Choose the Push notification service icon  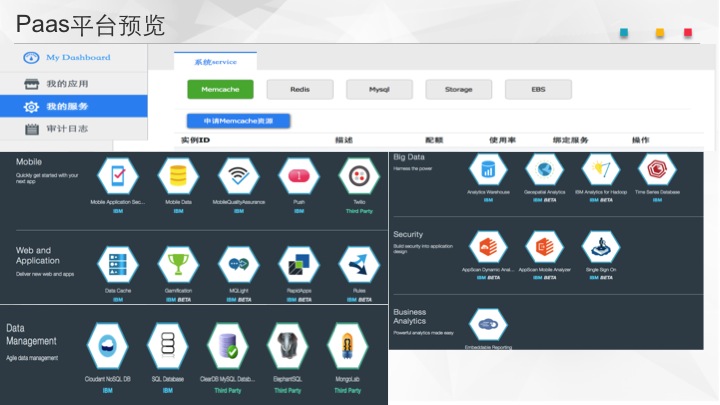(x=299, y=176)
